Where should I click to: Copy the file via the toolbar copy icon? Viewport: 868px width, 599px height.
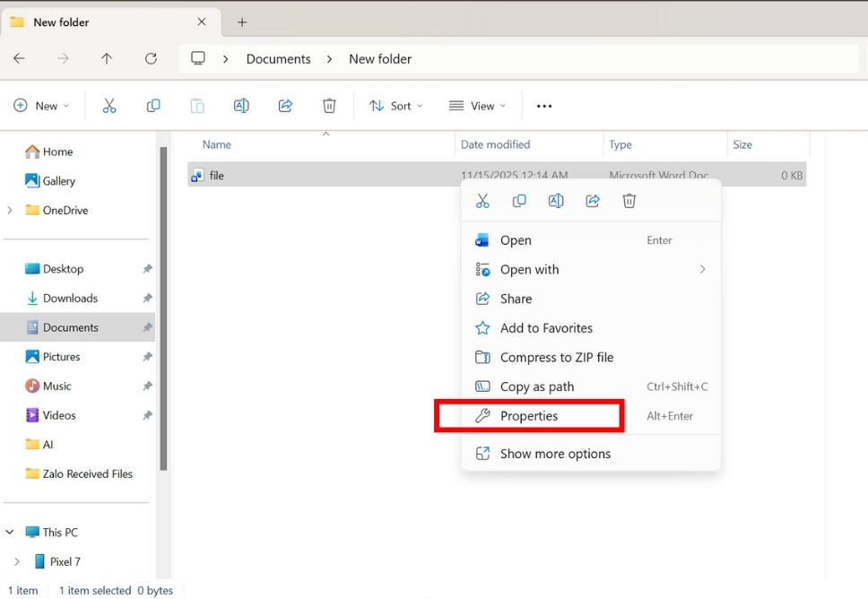coord(153,105)
